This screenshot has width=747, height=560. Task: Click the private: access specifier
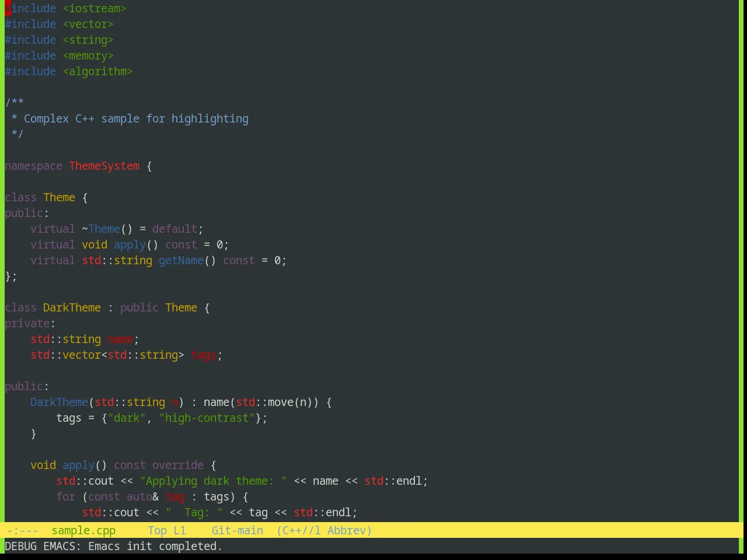click(30, 323)
